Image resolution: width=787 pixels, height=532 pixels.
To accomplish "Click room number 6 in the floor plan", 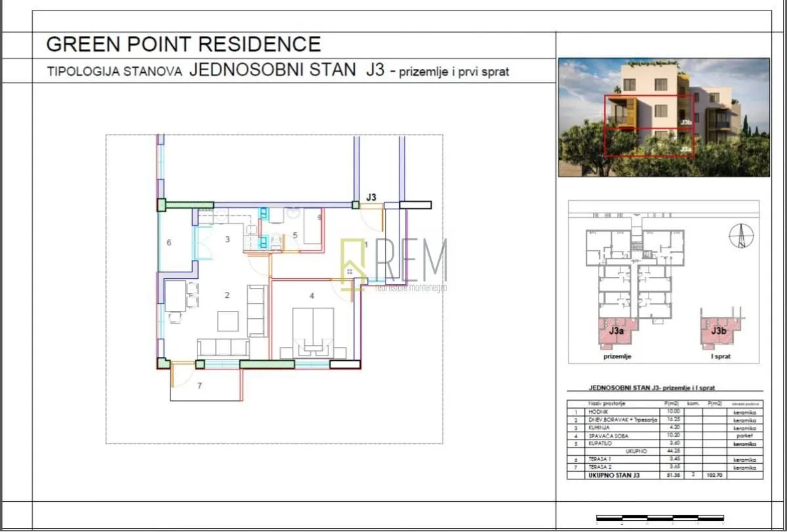I will pyautogui.click(x=169, y=243).
